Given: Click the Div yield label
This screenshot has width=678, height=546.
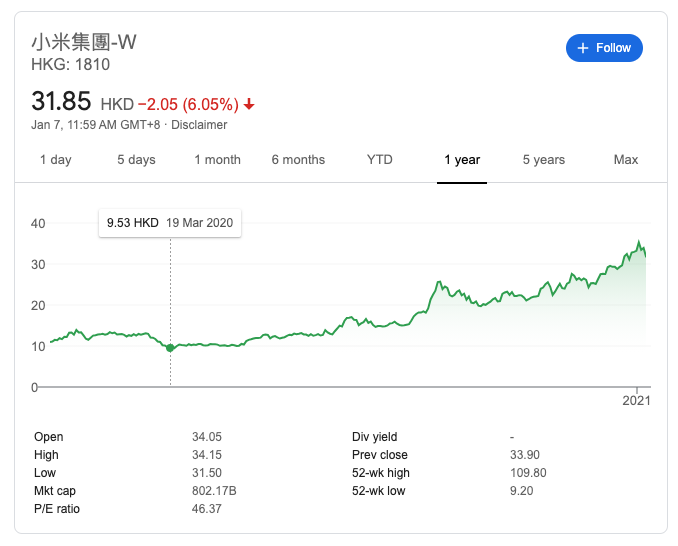Looking at the screenshot, I should 374,437.
